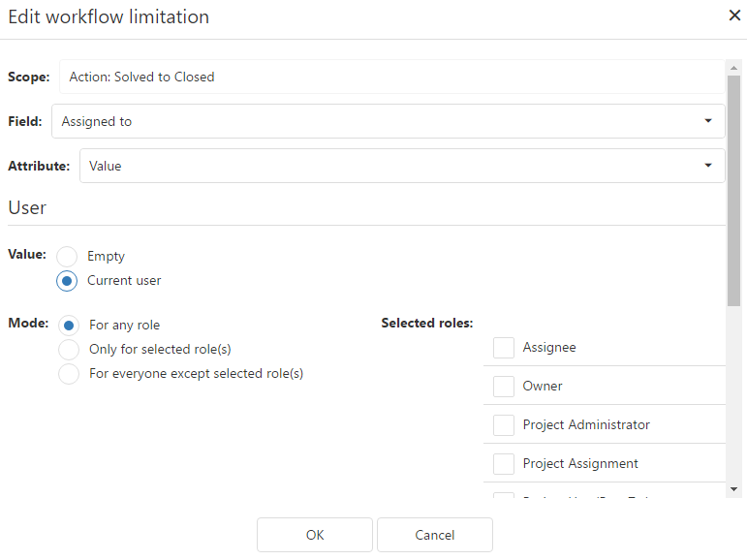The width and height of the screenshot is (747, 560).
Task: Tick the Project Administrator checkbox
Action: [x=504, y=424]
